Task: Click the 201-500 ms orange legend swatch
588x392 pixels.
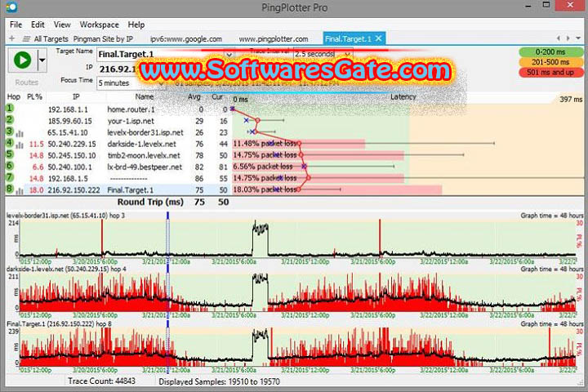Action: [550, 62]
